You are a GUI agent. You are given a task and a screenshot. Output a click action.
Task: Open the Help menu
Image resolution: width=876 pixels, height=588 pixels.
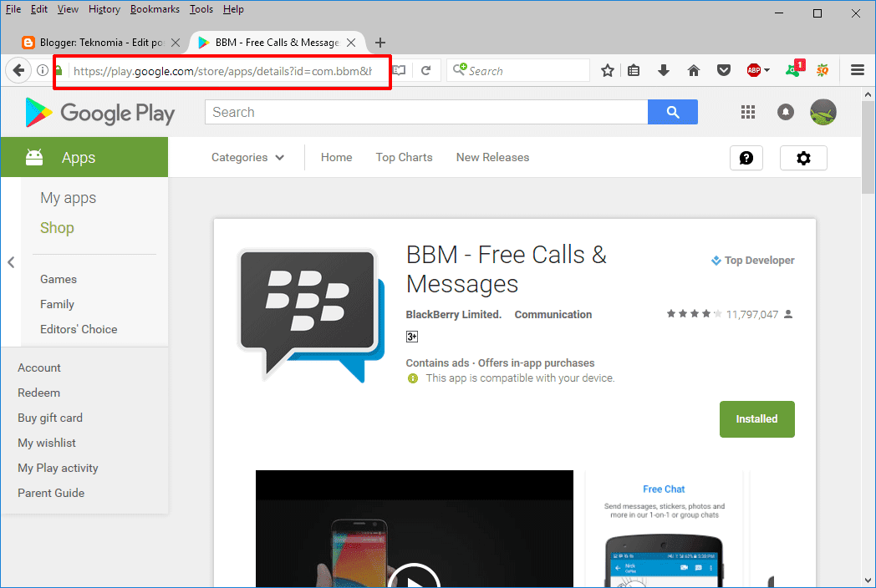pos(233,9)
